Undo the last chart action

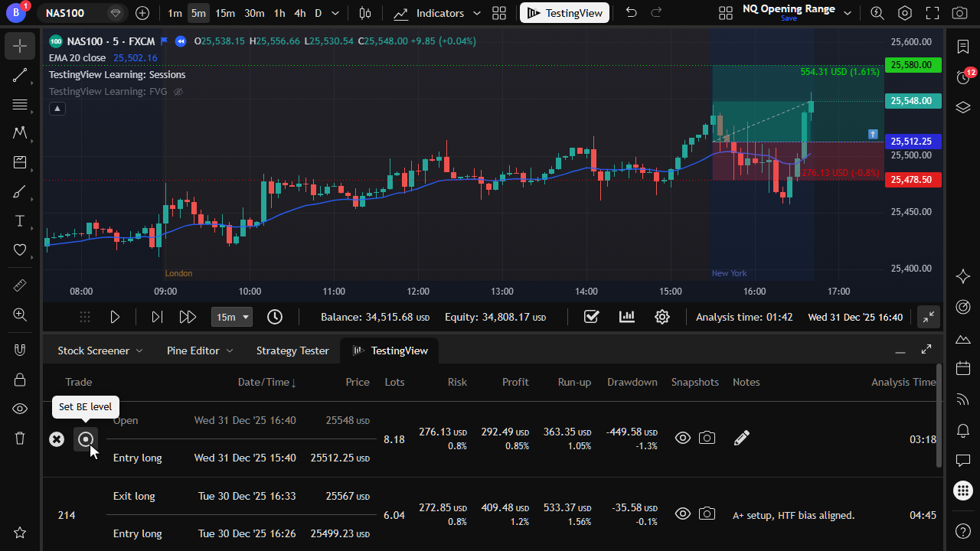631,13
